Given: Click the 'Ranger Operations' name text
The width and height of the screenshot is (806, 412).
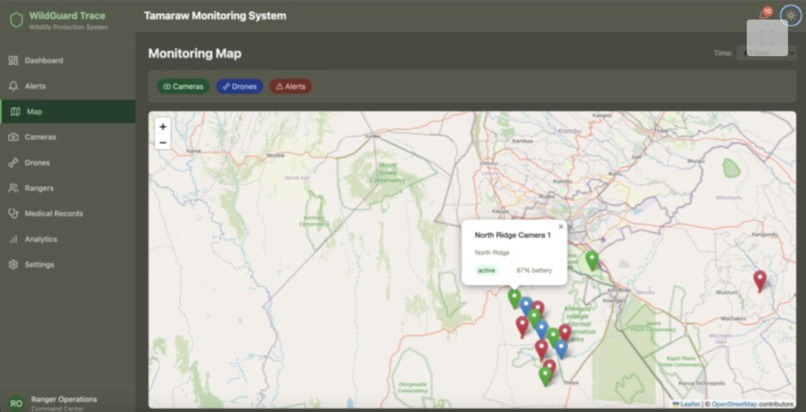Looking at the screenshot, I should coord(64,399).
